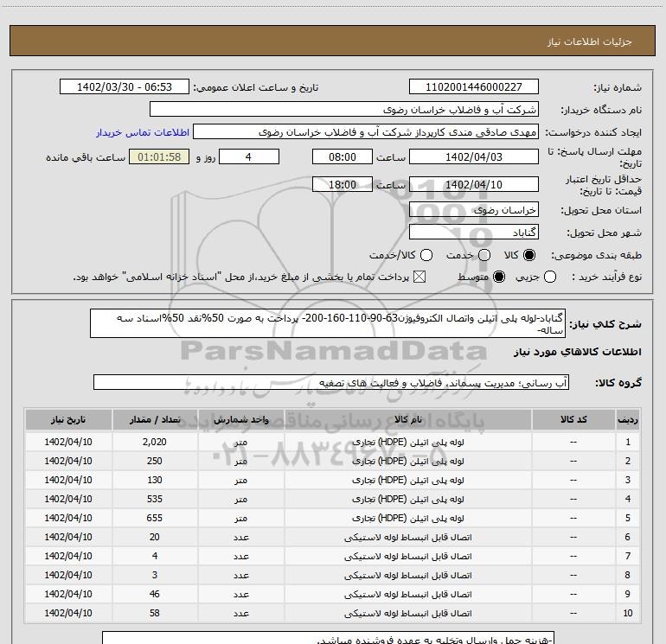The width and height of the screenshot is (666, 644).
Task: Click the ردیف column header
Action: click(628, 419)
